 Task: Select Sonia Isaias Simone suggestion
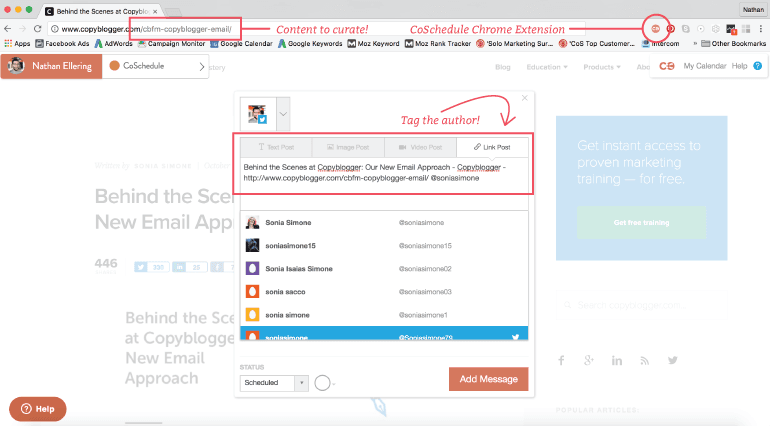384,269
